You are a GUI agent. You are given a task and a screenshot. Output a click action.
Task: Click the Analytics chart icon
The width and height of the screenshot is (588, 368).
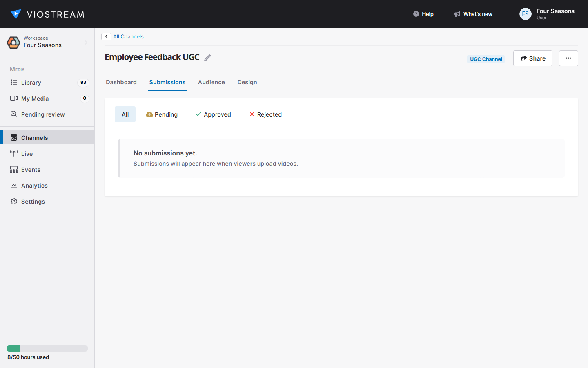pos(14,185)
